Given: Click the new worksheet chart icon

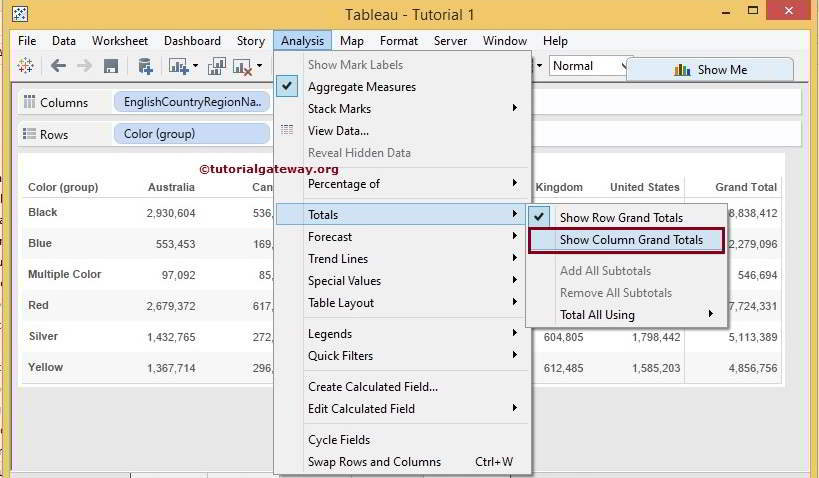Looking at the screenshot, I should coord(179,66).
